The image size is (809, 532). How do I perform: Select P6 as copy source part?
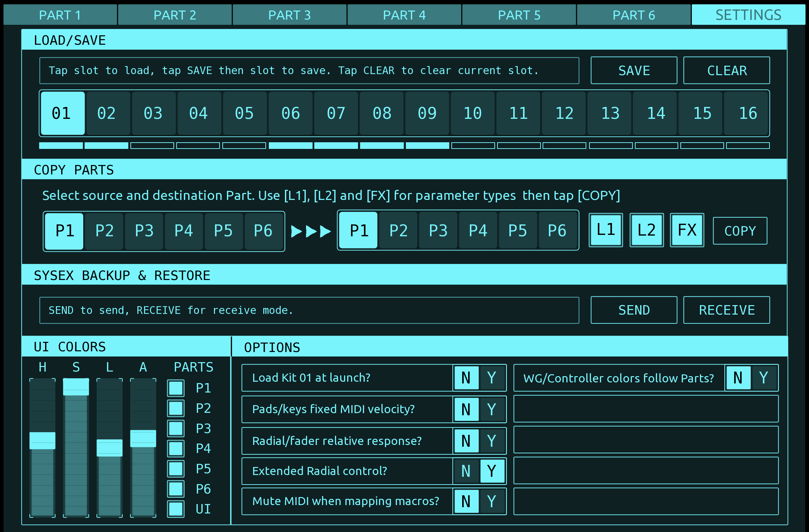click(x=264, y=231)
